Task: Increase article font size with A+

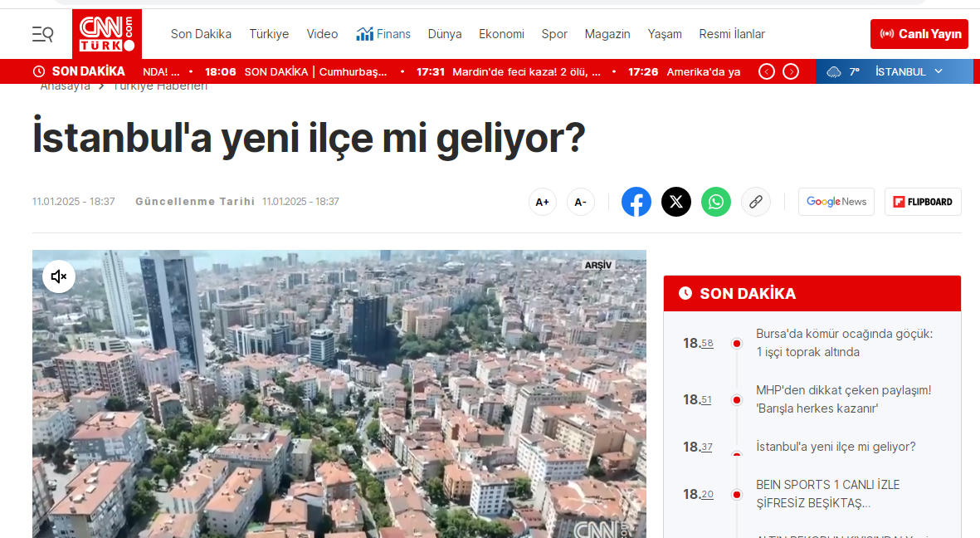Action: point(543,202)
